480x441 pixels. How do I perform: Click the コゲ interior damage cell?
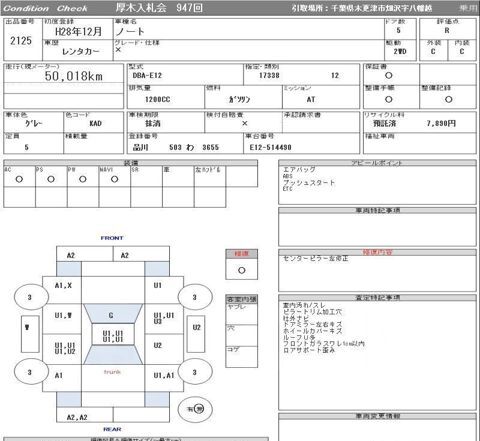[x=242, y=357]
